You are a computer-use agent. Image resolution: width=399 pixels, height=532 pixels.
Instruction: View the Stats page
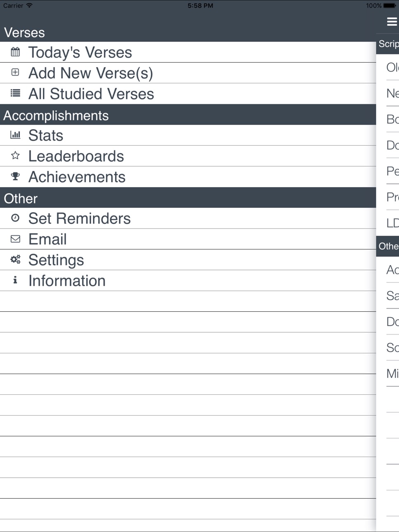[188, 135]
